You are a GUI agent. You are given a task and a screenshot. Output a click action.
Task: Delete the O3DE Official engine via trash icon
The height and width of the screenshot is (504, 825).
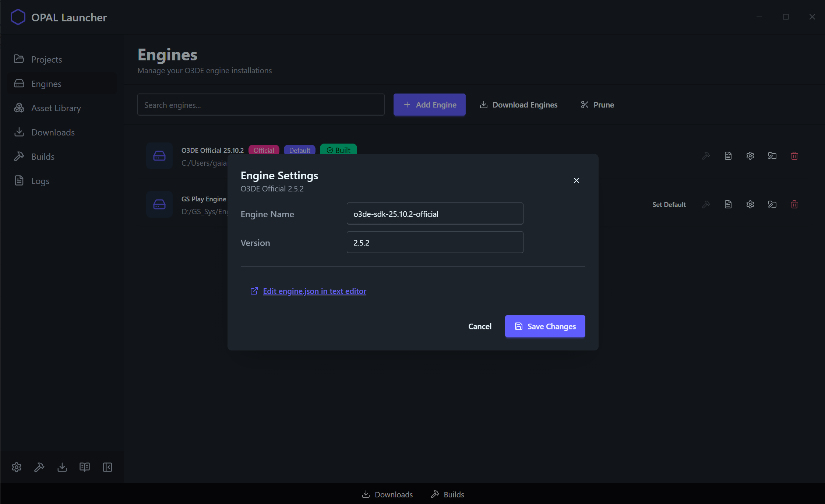pyautogui.click(x=794, y=156)
